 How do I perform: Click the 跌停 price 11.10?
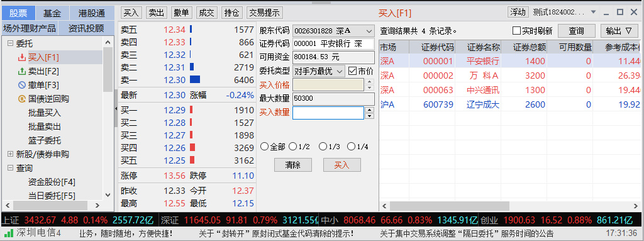click(x=243, y=176)
